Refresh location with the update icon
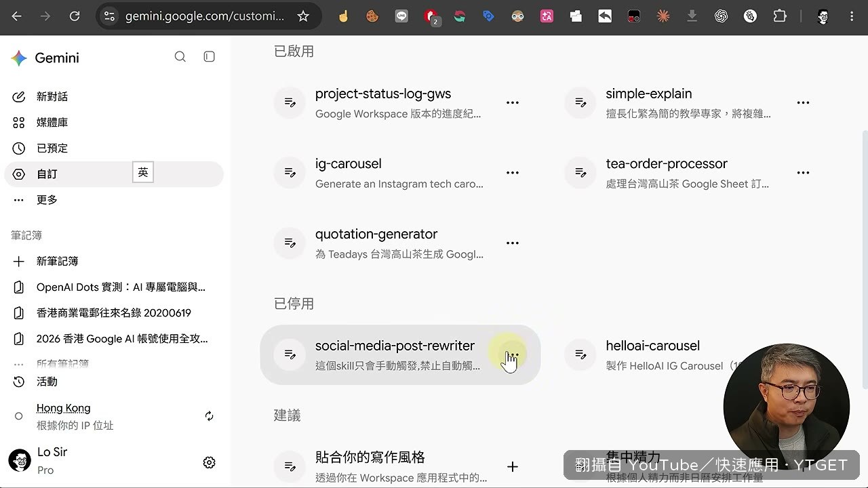Viewport: 868px width, 488px height. tap(209, 416)
